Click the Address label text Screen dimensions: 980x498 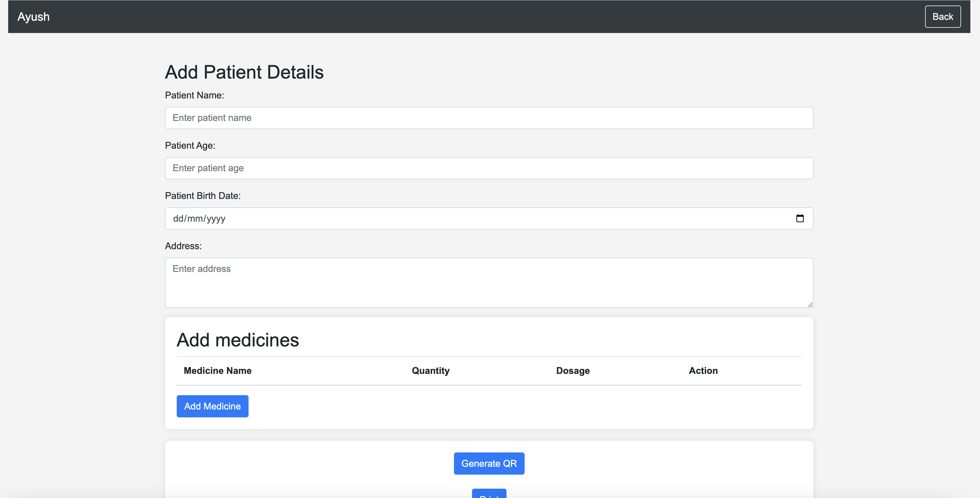point(183,246)
